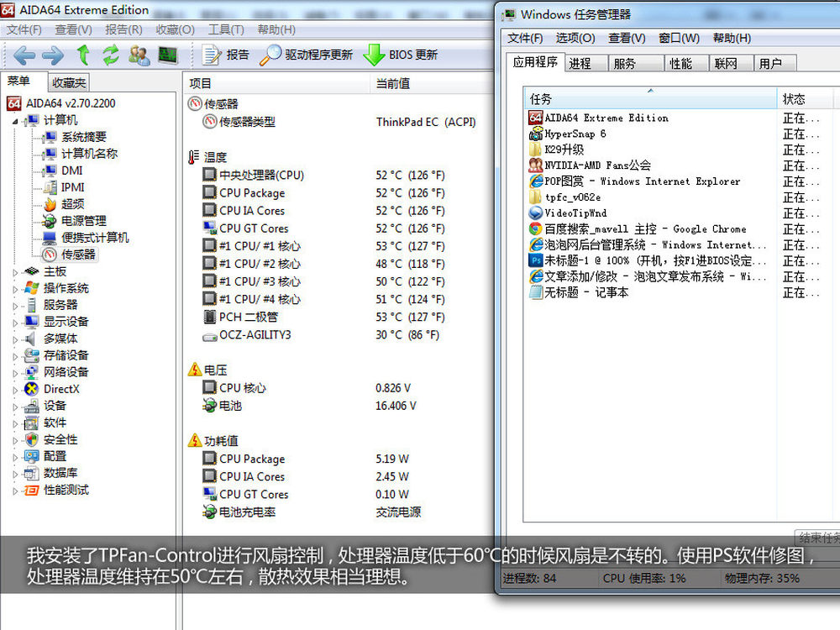Sort by 任务 column in Task Manager
Viewport: 840px width, 630px height.
pos(650,99)
